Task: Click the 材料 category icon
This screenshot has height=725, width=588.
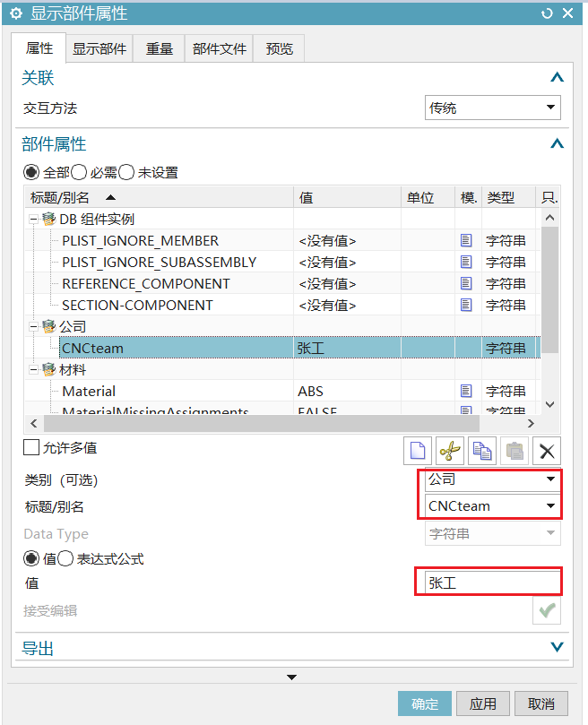Action: pos(49,369)
